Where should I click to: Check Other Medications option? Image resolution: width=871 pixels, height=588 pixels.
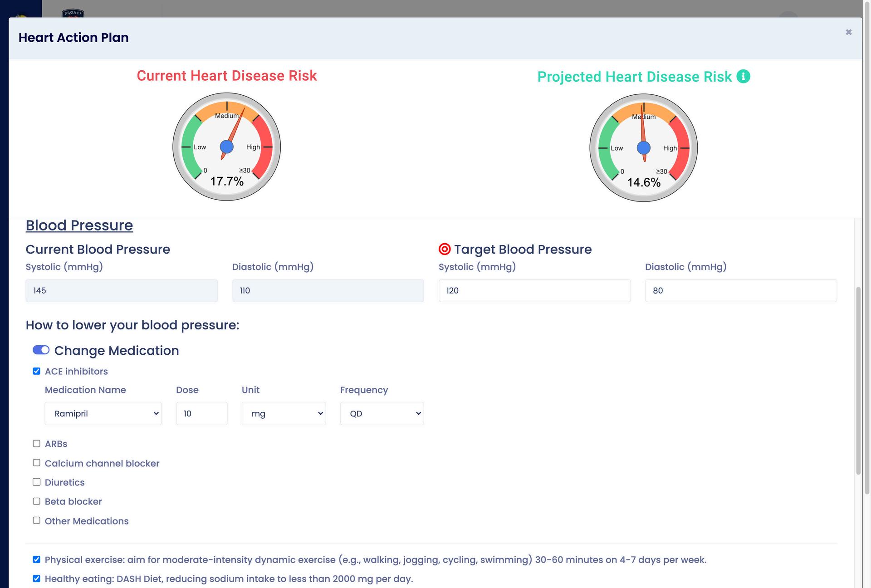click(37, 520)
